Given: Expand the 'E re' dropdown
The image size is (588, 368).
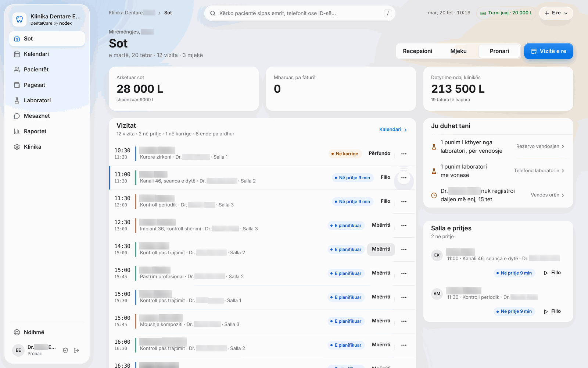Looking at the screenshot, I should pos(556,13).
